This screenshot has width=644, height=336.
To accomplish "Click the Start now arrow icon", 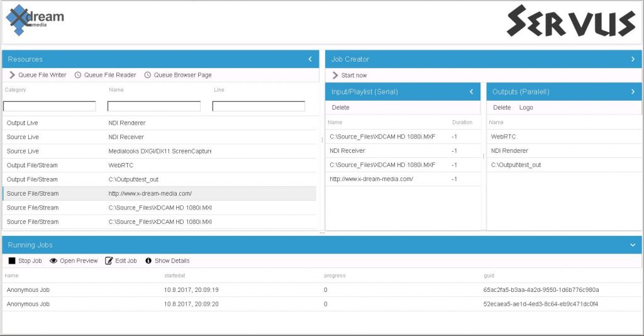I will point(335,76).
